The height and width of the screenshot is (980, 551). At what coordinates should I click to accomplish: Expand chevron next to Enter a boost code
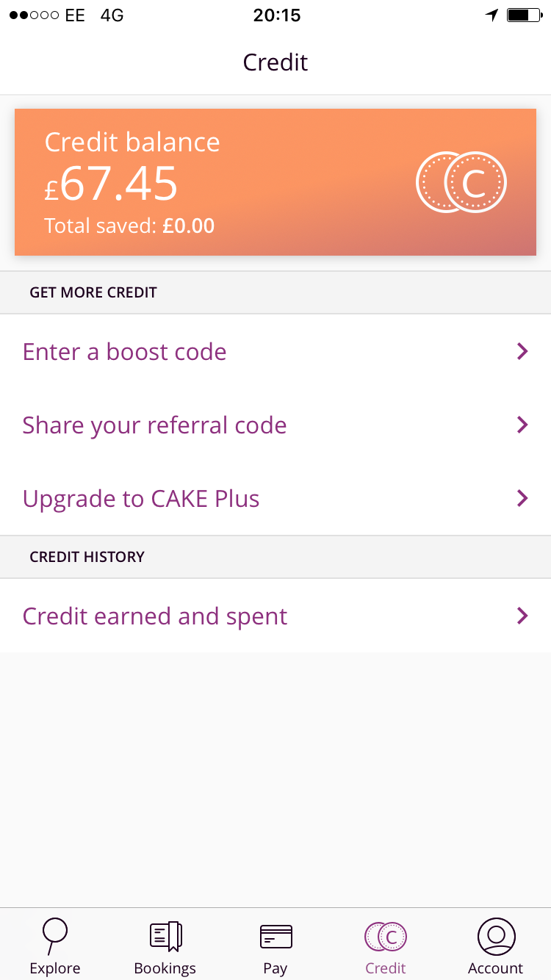click(x=522, y=352)
